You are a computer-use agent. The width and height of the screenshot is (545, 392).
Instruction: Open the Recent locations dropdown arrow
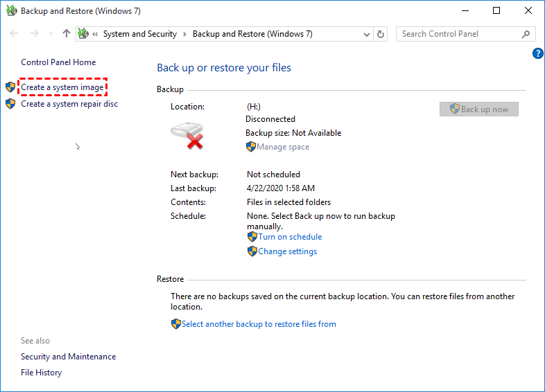tap(50, 34)
